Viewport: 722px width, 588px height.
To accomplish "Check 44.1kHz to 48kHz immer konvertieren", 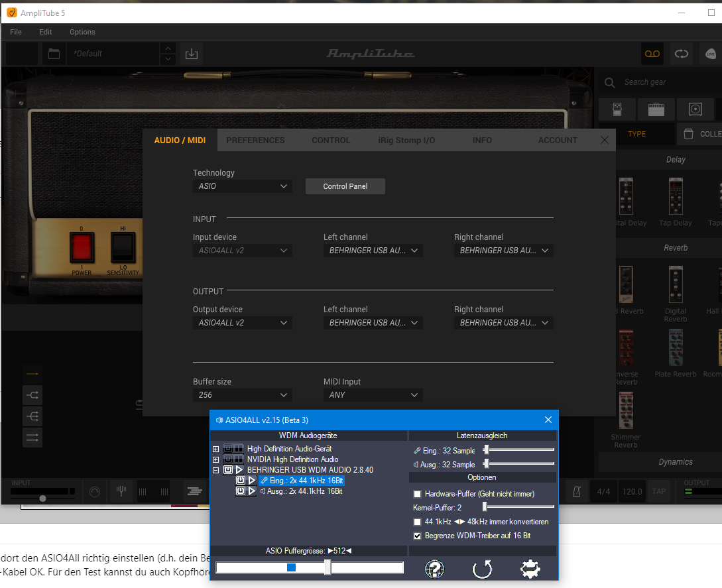I will coord(417,522).
